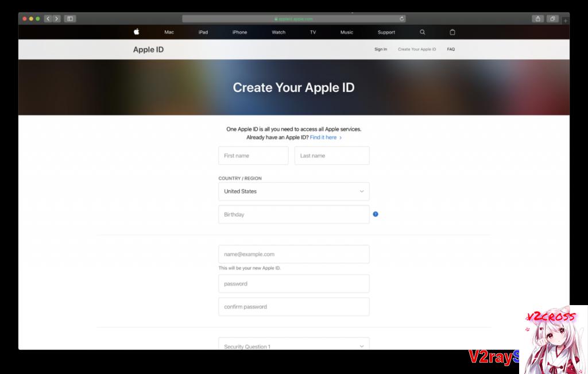Click the Apple logo in navigation bar
The width and height of the screenshot is (588, 374).
pos(137,32)
